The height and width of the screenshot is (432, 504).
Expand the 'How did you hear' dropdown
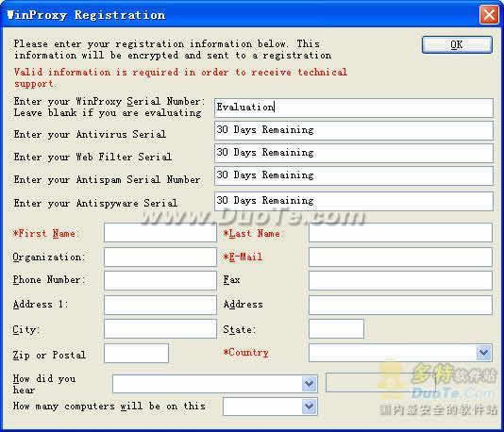click(x=310, y=384)
